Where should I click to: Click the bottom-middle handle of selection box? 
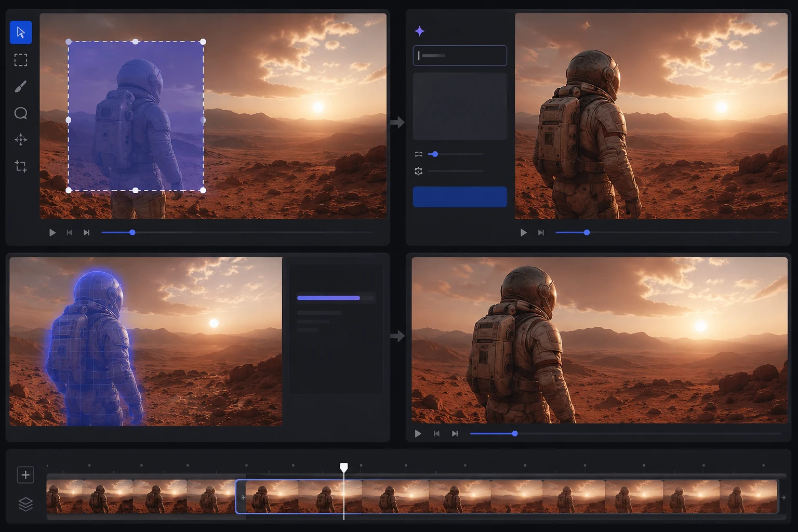[x=136, y=191]
